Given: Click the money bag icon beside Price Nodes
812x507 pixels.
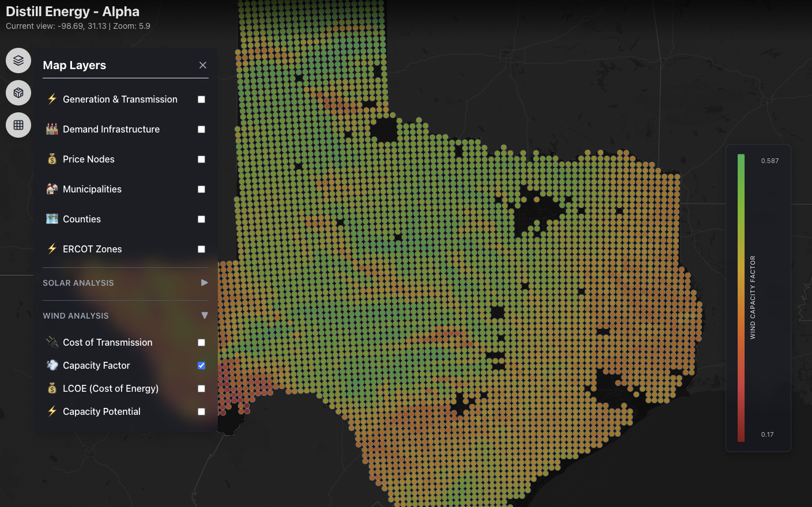Looking at the screenshot, I should click(x=51, y=159).
